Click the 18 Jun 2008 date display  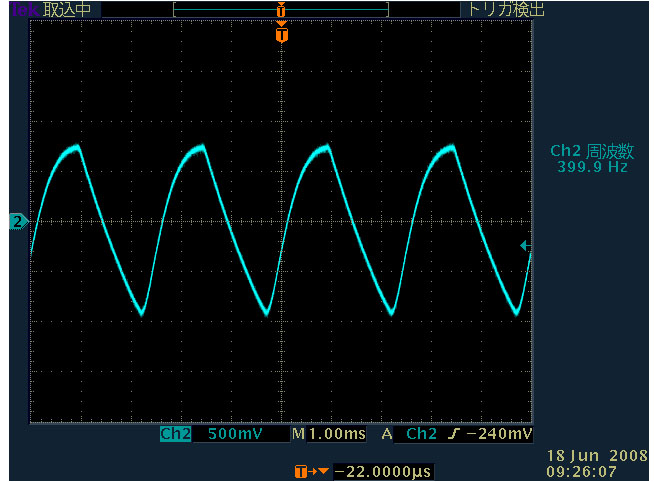pos(596,455)
